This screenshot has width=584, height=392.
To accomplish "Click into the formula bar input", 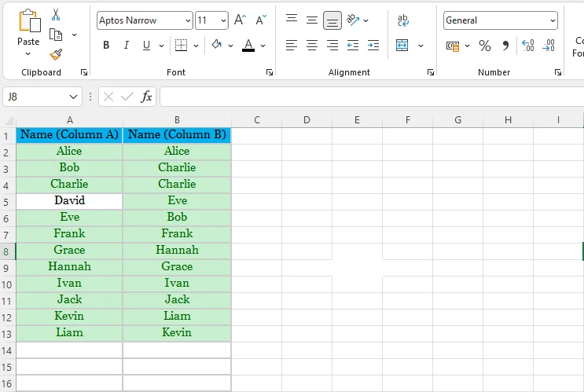I will (x=372, y=97).
